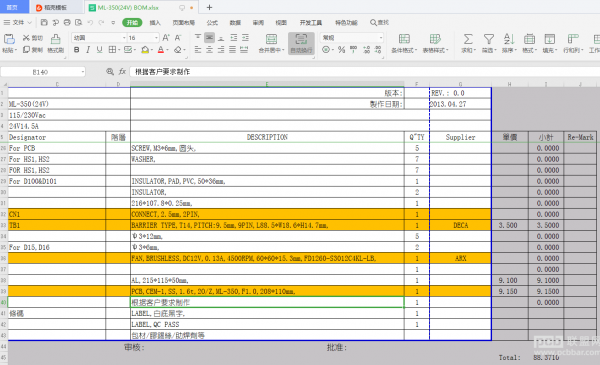This screenshot has height=365, width=600.
Task: Open the 文件 file menu
Action: pyautogui.click(x=18, y=23)
